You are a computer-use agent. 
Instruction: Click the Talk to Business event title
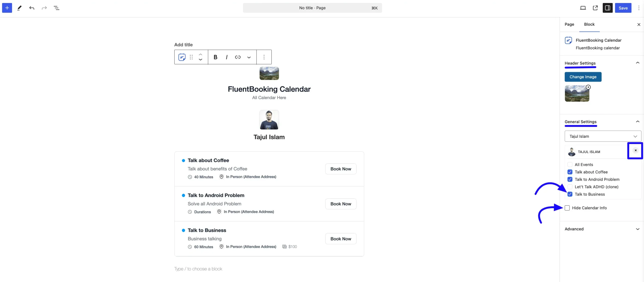tap(207, 230)
